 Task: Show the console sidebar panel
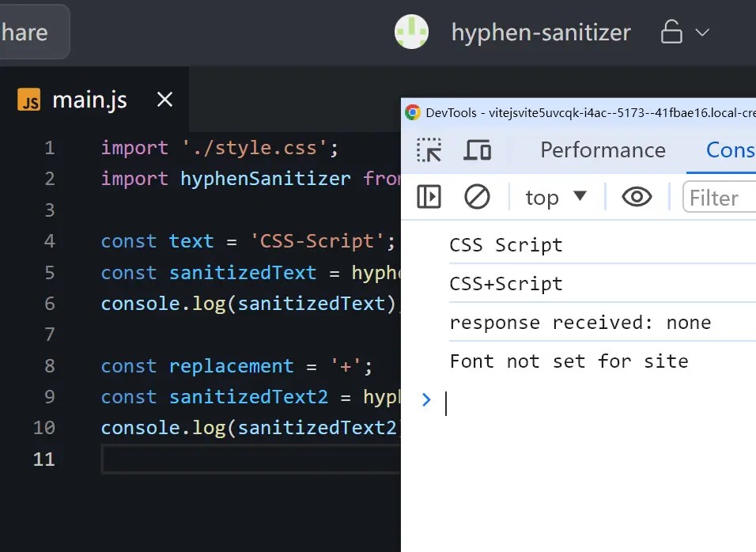point(429,197)
